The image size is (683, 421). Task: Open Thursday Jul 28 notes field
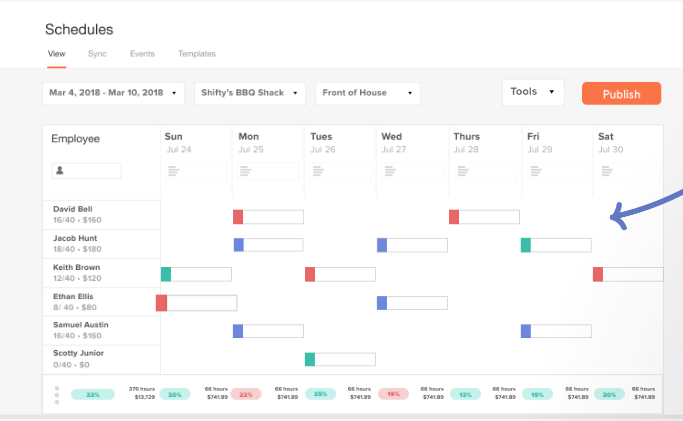[485, 171]
